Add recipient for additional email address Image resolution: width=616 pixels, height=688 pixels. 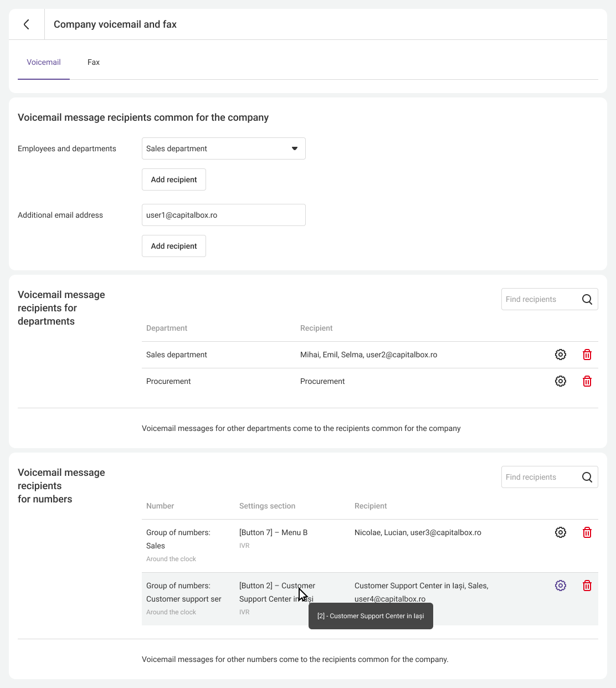174,246
